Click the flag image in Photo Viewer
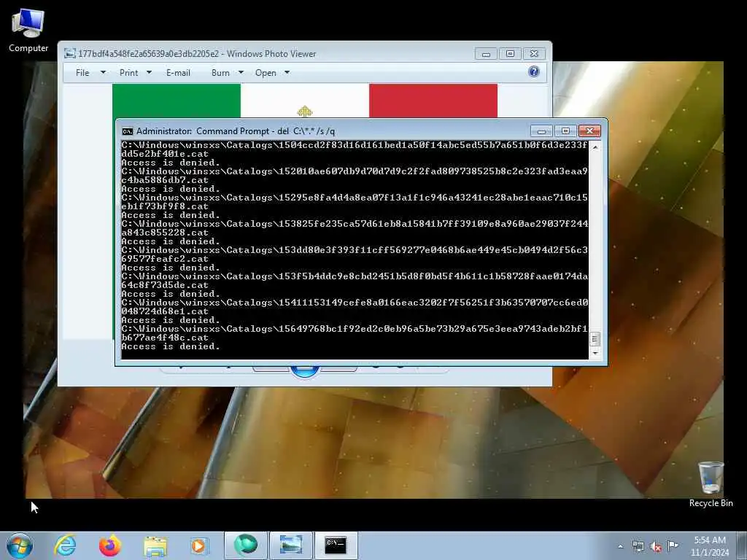The width and height of the screenshot is (747, 560). tap(305, 101)
